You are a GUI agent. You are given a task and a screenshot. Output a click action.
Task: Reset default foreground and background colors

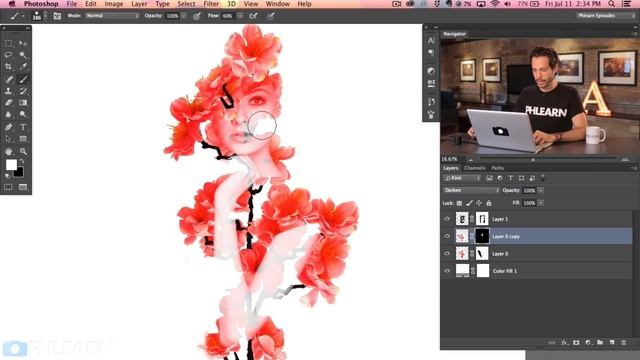coord(7,176)
